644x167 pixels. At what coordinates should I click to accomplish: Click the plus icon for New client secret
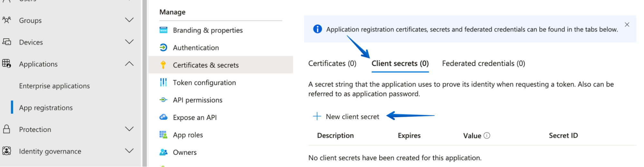317,116
